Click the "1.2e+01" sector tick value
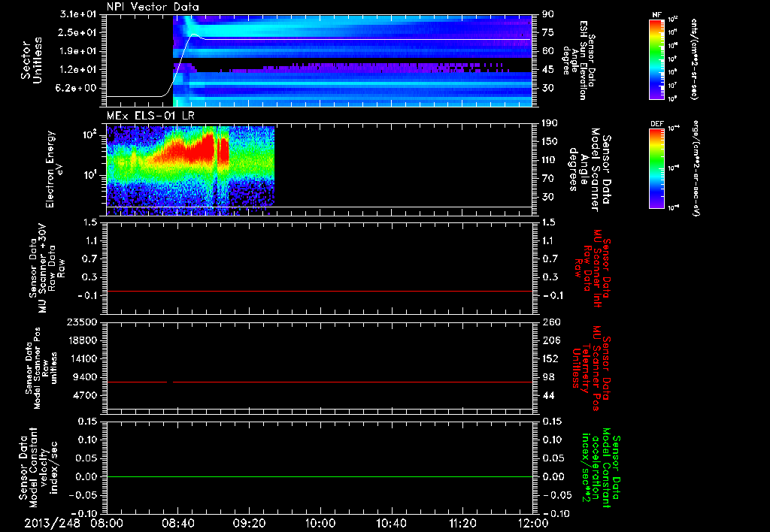770x532 pixels. click(x=78, y=70)
